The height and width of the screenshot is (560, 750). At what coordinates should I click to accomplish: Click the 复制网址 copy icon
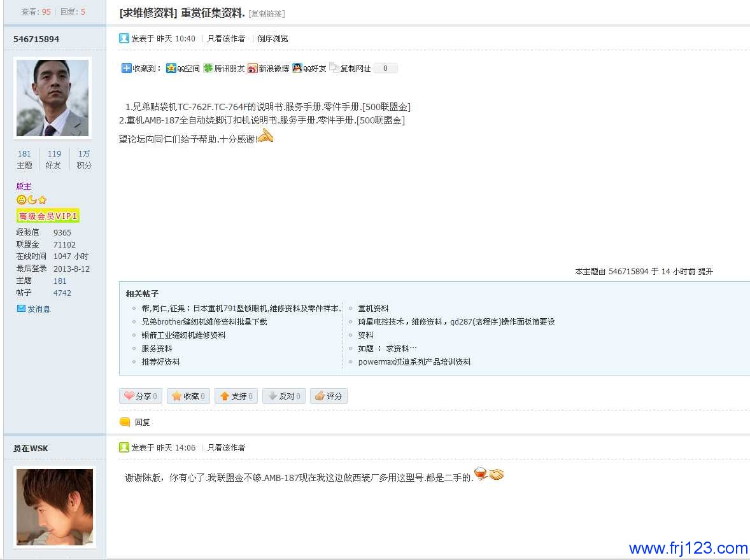334,67
